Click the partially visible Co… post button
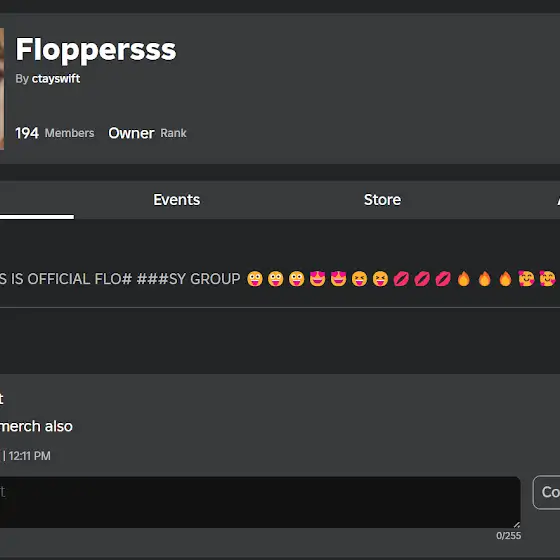 (x=546, y=492)
